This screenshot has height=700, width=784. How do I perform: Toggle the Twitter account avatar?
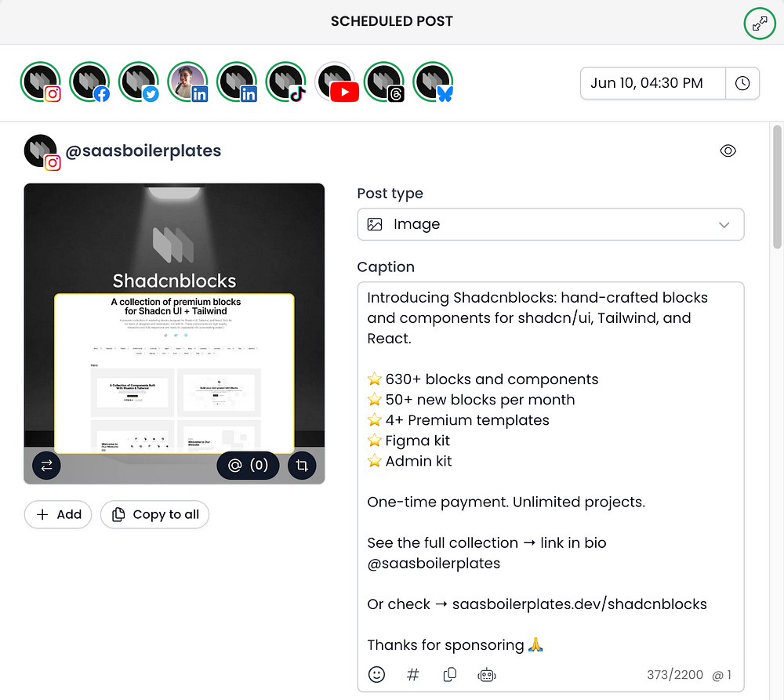[x=139, y=82]
